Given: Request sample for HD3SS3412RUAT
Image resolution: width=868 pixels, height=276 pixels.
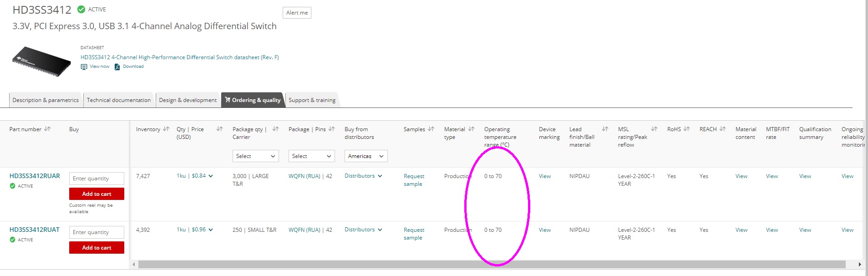Looking at the screenshot, I should coord(414,234).
